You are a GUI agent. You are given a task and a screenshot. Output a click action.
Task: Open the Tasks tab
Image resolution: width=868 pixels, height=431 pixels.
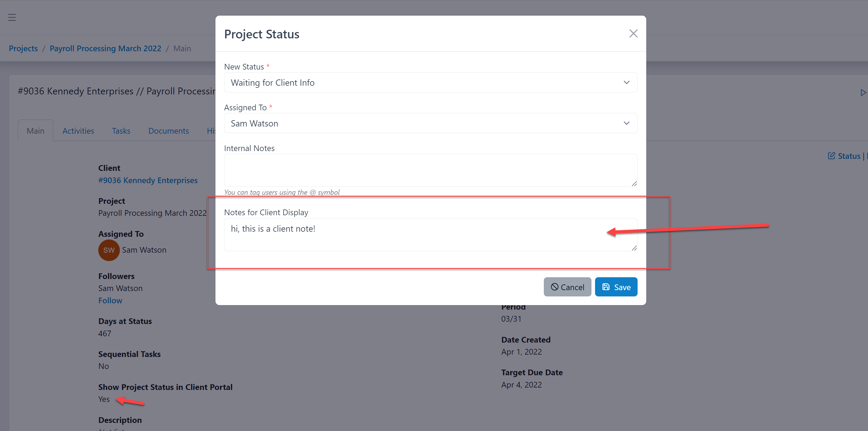click(x=121, y=131)
